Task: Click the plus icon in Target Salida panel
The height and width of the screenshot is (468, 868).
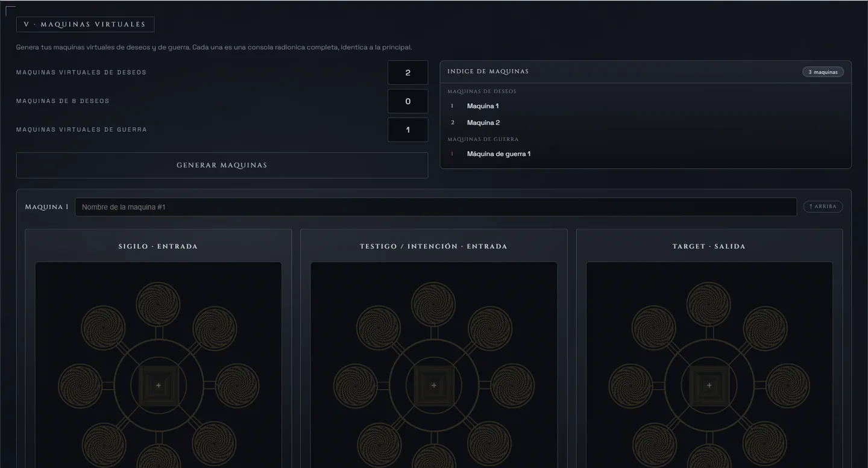Action: 709,385
